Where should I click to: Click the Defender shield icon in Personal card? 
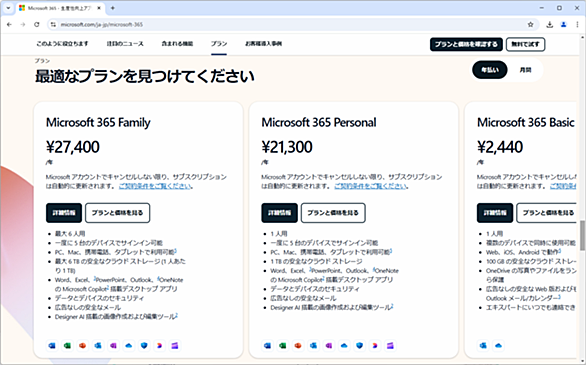click(x=360, y=346)
